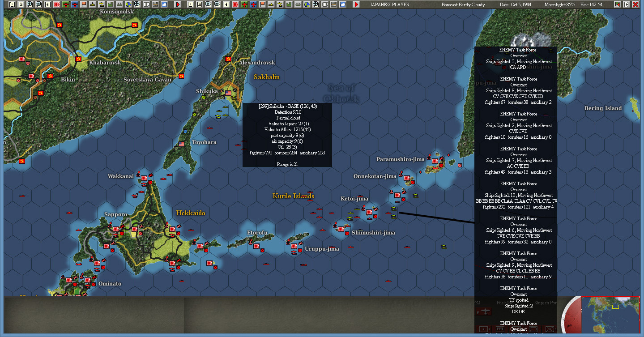Viewport: 644px width, 337px height.
Task: Click the green factory icon in the left toolbar set
Action: (x=111, y=4)
